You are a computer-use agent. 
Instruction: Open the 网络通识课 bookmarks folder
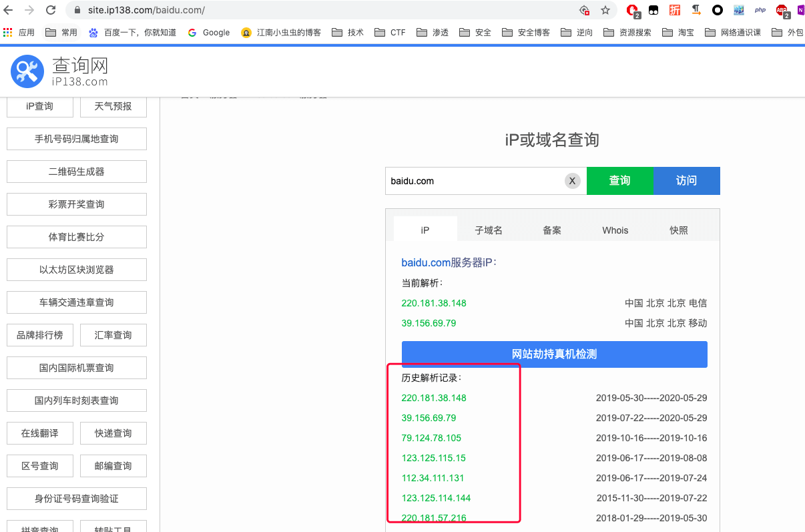click(x=733, y=32)
